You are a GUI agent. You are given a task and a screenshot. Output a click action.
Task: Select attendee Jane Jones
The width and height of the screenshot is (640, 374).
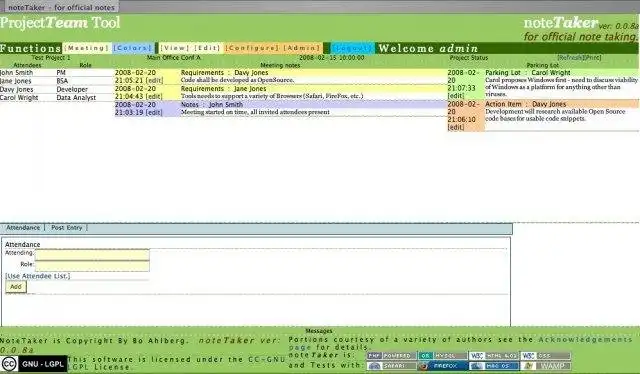click(x=16, y=81)
